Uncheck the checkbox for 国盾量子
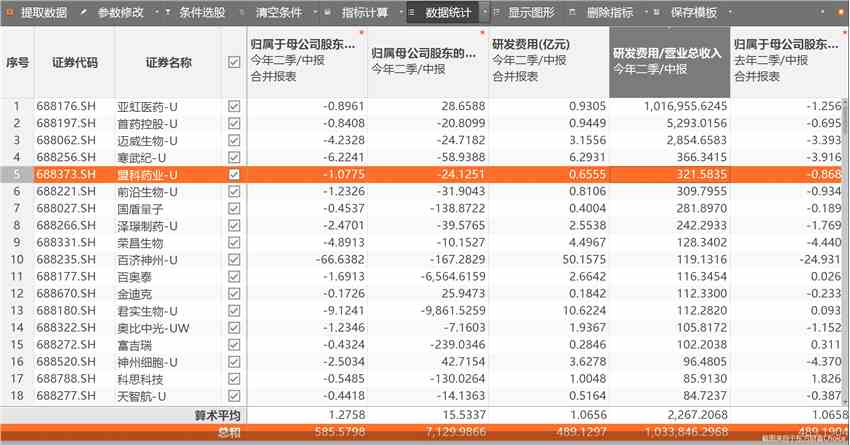850x445 pixels. click(234, 209)
